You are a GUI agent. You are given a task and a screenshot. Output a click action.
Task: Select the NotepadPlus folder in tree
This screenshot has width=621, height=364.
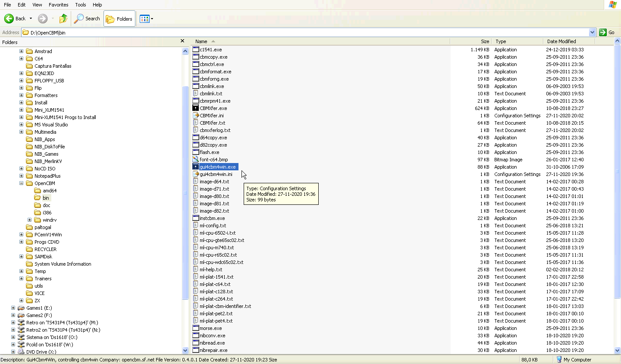43,176
